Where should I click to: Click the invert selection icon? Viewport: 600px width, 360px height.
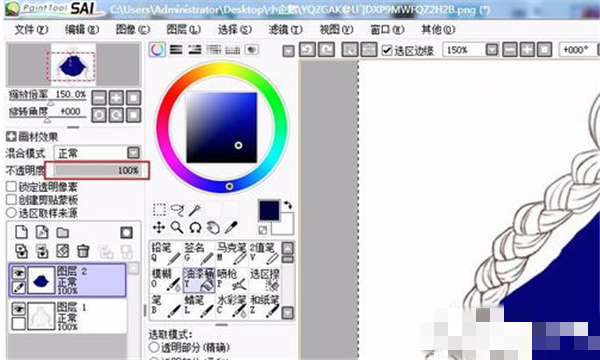(368, 50)
